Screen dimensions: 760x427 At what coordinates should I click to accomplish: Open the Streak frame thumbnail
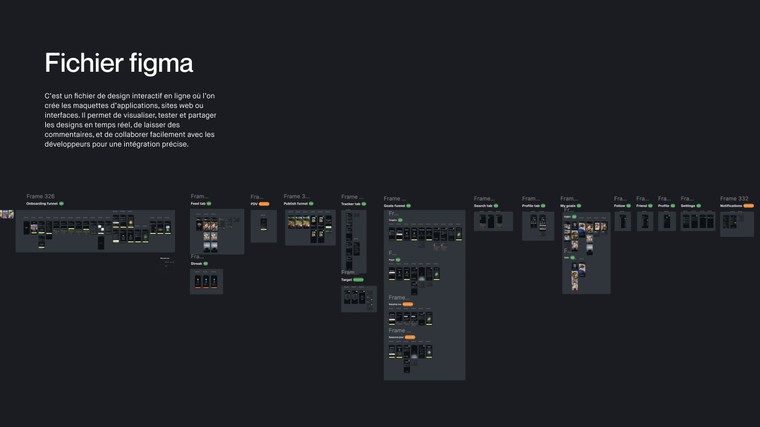pos(206,281)
